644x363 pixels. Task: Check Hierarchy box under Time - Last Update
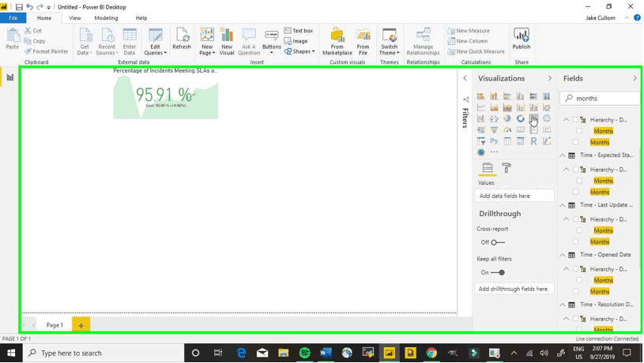coord(575,219)
